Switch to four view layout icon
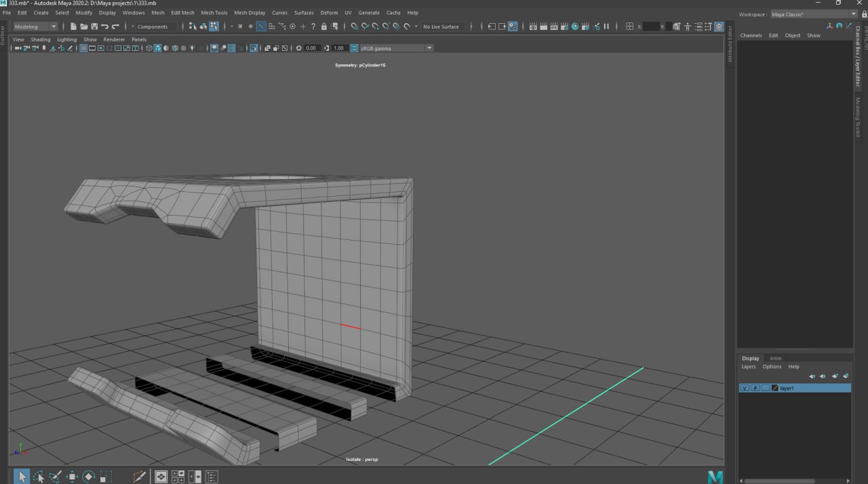 point(178,477)
